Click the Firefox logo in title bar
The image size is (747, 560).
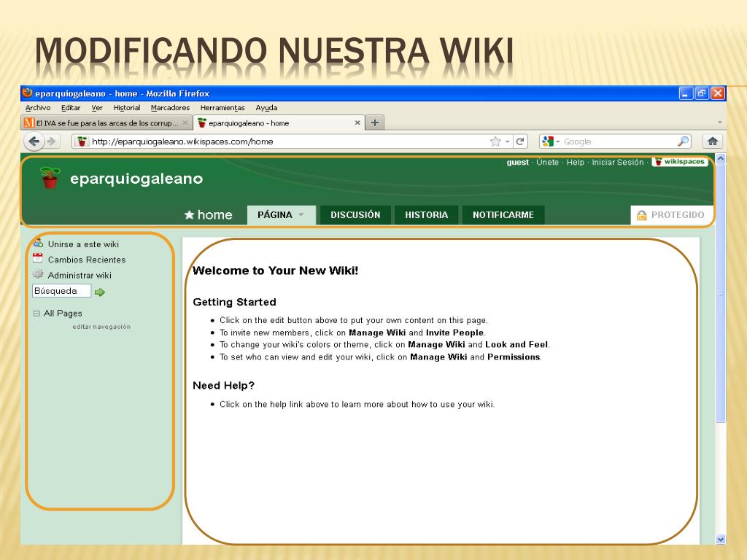[28, 93]
